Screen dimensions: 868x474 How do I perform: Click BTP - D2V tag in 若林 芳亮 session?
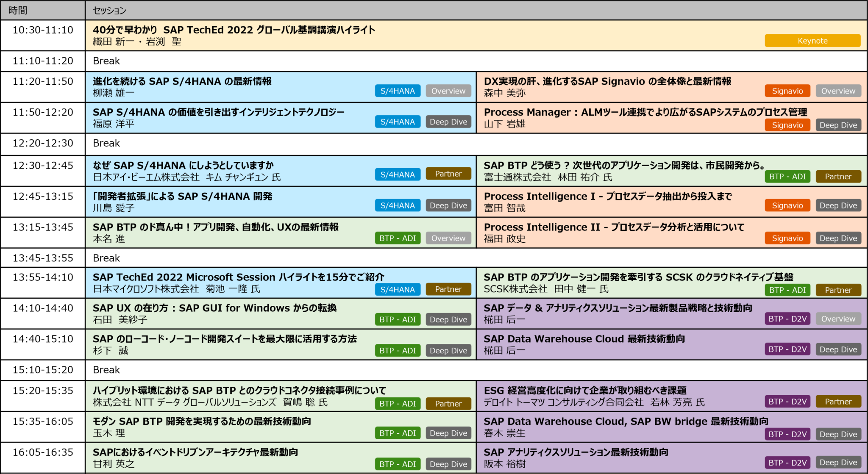coord(787,402)
